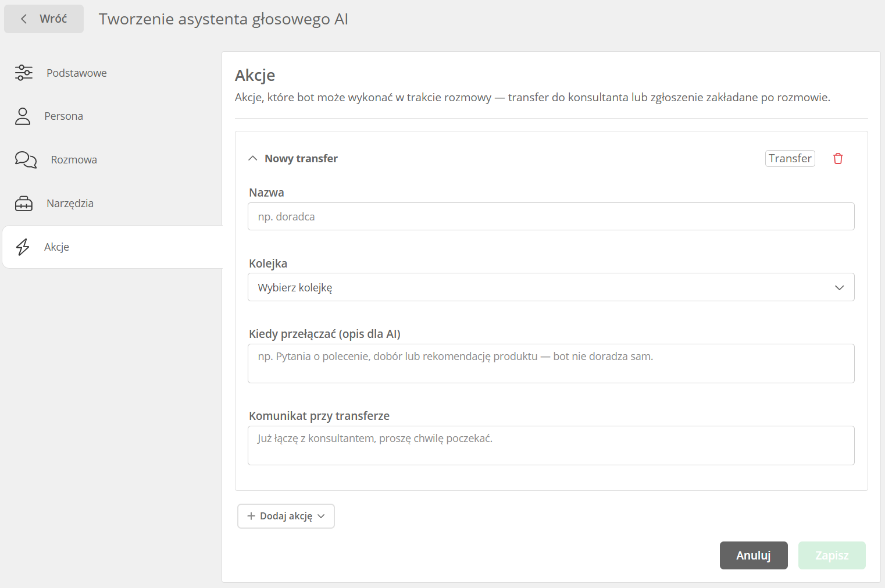Click the Nowy transfer heading
Screen dimensions: 885x588
point(301,159)
